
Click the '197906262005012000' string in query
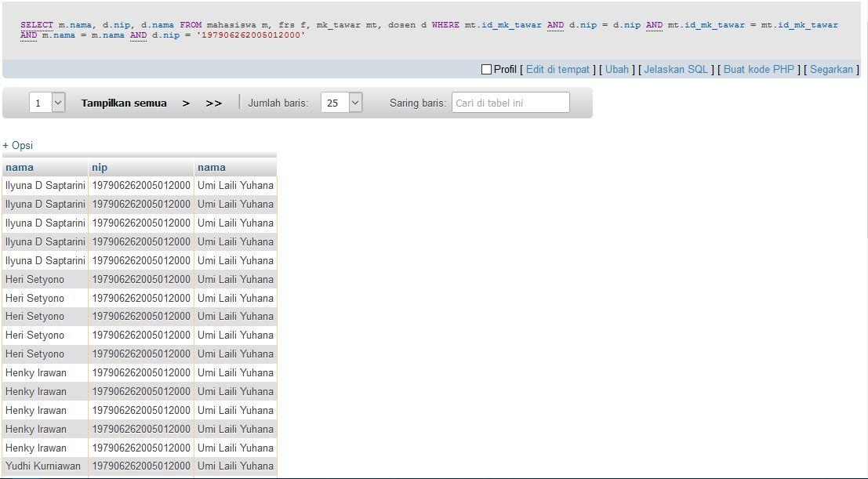(x=251, y=35)
